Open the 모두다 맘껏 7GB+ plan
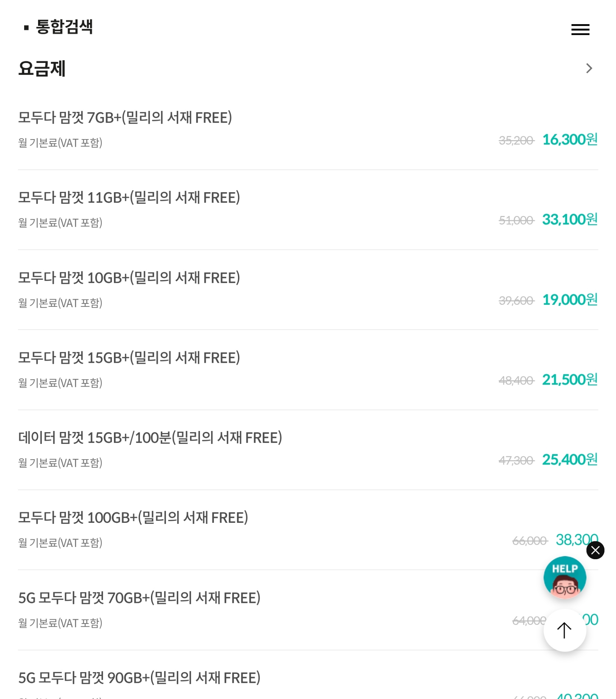 click(x=125, y=118)
